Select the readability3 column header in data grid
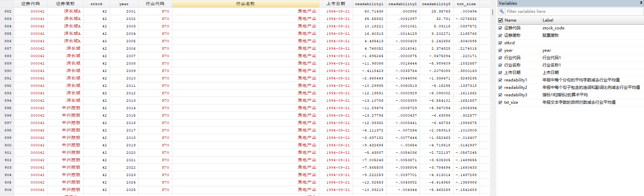Screen dimensions: 644x196 (x=436, y=4)
